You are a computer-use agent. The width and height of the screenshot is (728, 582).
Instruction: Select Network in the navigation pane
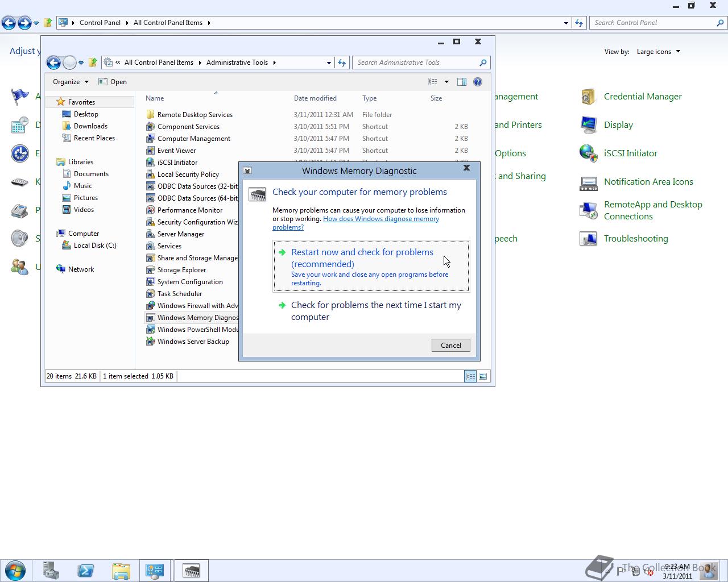(x=81, y=269)
